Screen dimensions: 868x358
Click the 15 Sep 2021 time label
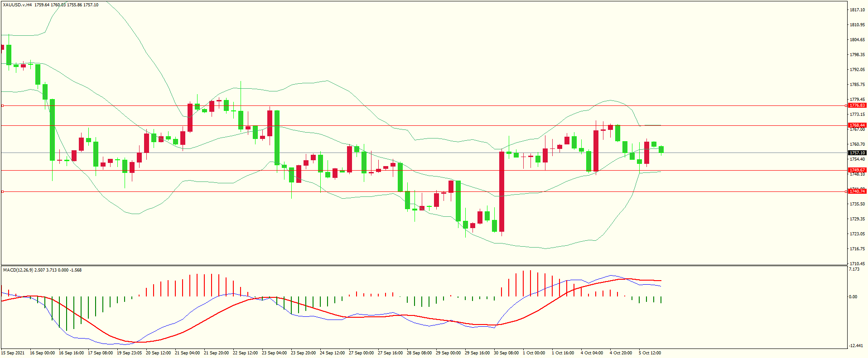[13, 353]
